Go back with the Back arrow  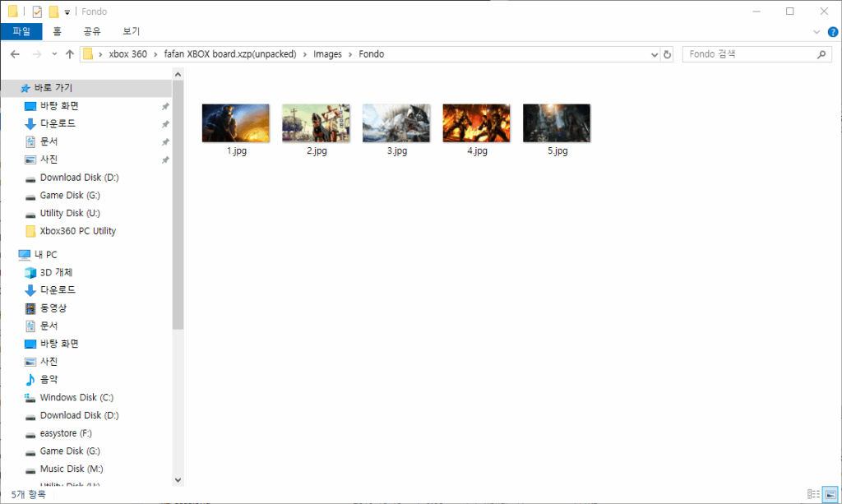15,54
